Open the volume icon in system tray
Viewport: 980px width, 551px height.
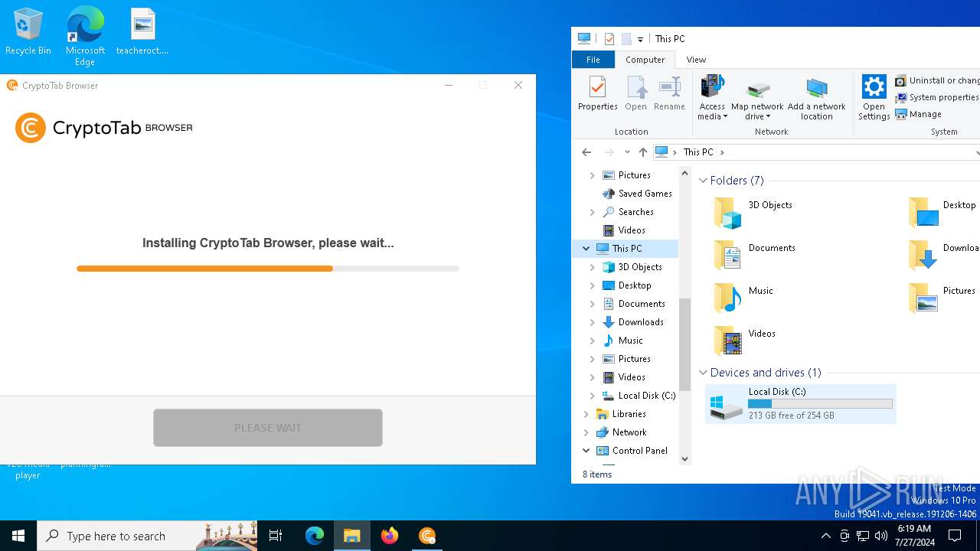click(x=881, y=536)
